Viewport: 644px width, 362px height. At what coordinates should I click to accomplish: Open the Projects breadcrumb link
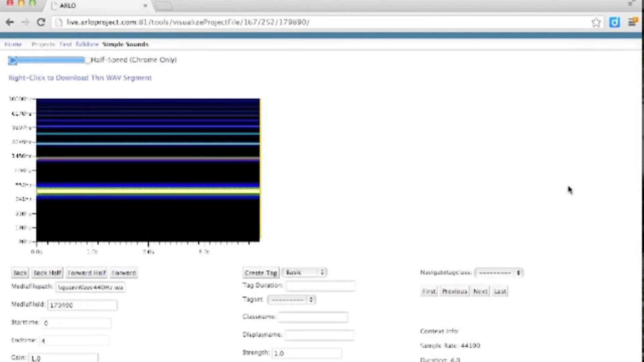[x=43, y=44]
